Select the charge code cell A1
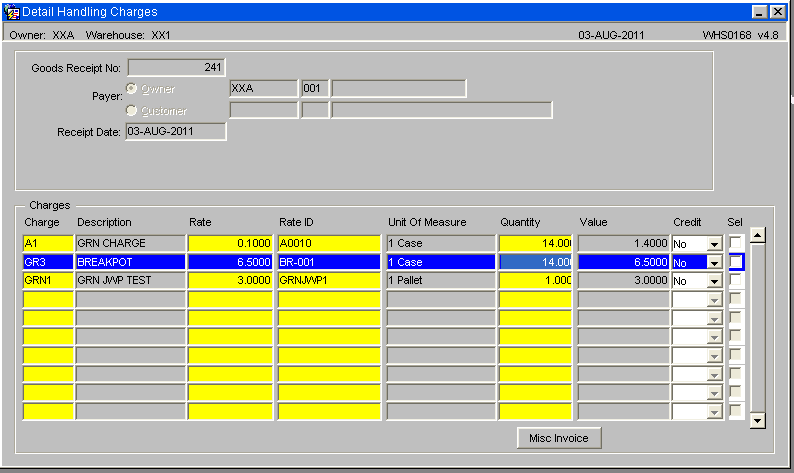Image resolution: width=794 pixels, height=473 pixels. [x=48, y=243]
